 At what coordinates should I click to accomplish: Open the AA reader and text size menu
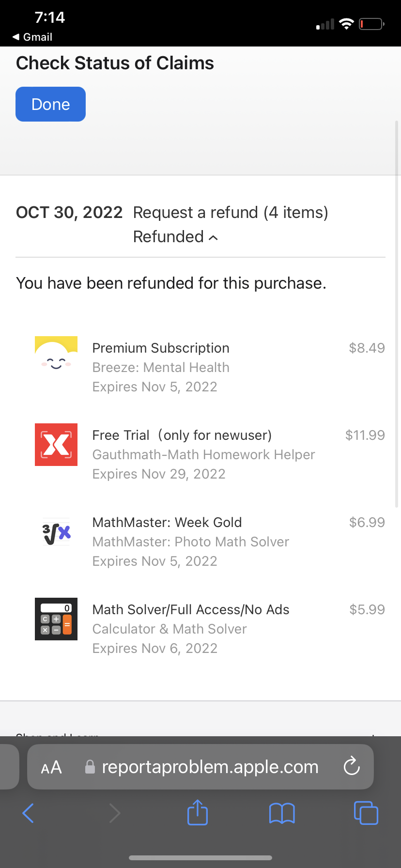51,767
